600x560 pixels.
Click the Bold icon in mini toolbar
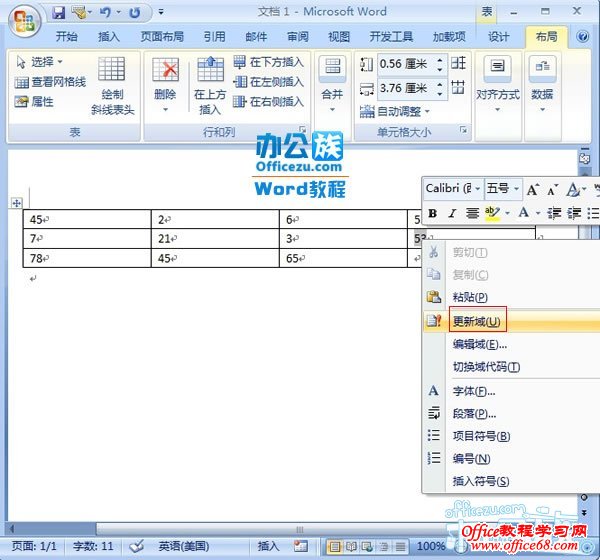[x=433, y=213]
